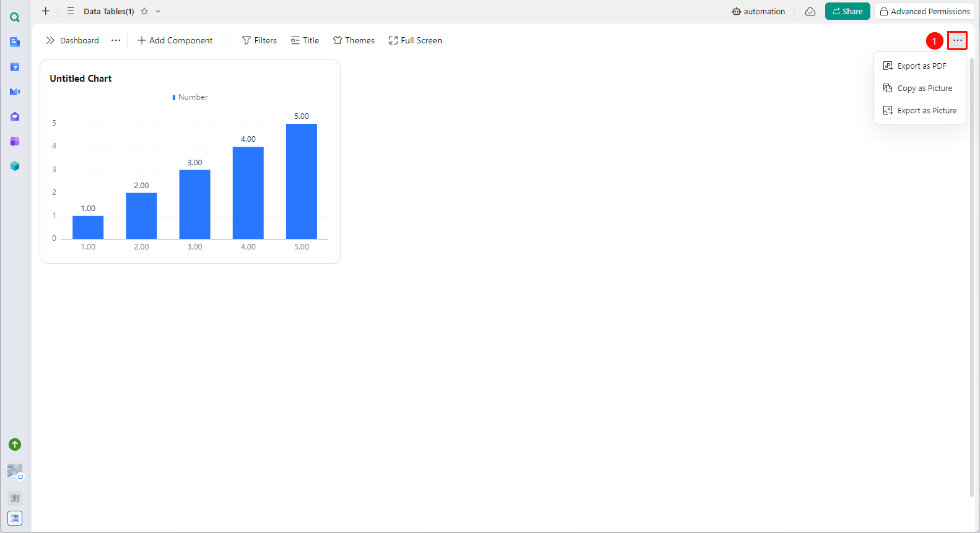Open Advanced Permissions

(x=924, y=11)
